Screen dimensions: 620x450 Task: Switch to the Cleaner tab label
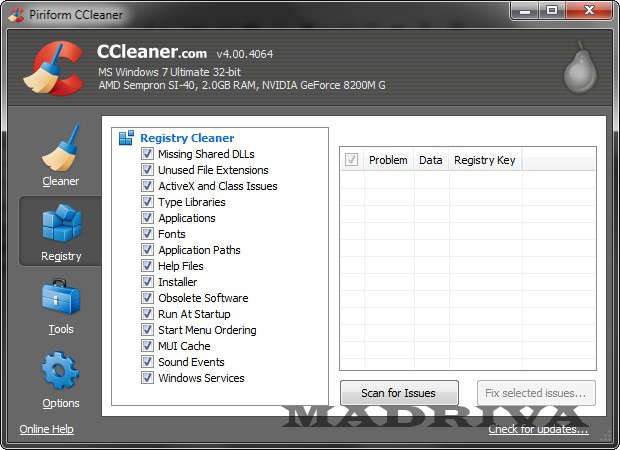tap(61, 181)
